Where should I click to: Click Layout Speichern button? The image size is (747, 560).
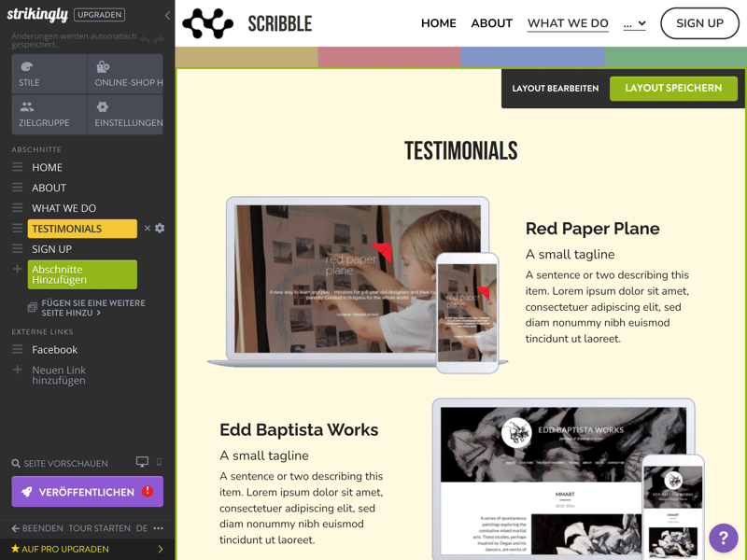(673, 88)
